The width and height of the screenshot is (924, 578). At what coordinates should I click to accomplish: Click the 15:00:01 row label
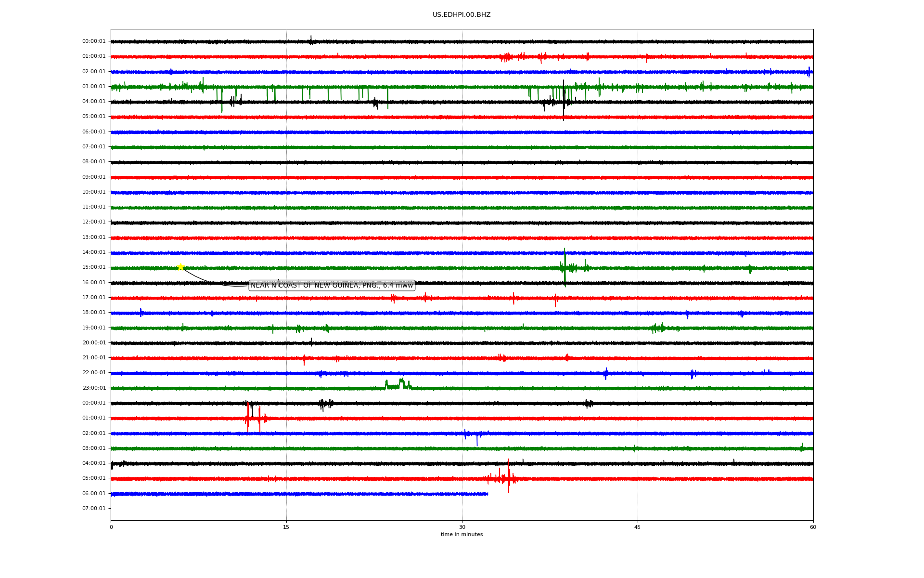pos(94,267)
